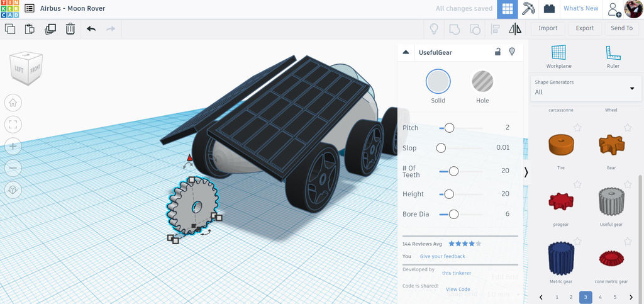The width and height of the screenshot is (644, 304).
Task: Open the designs list icon
Action: [30, 8]
